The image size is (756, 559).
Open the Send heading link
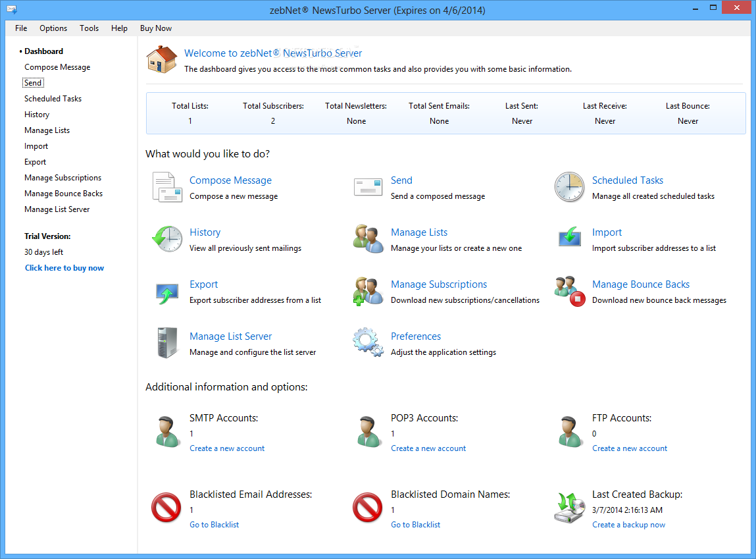401,180
